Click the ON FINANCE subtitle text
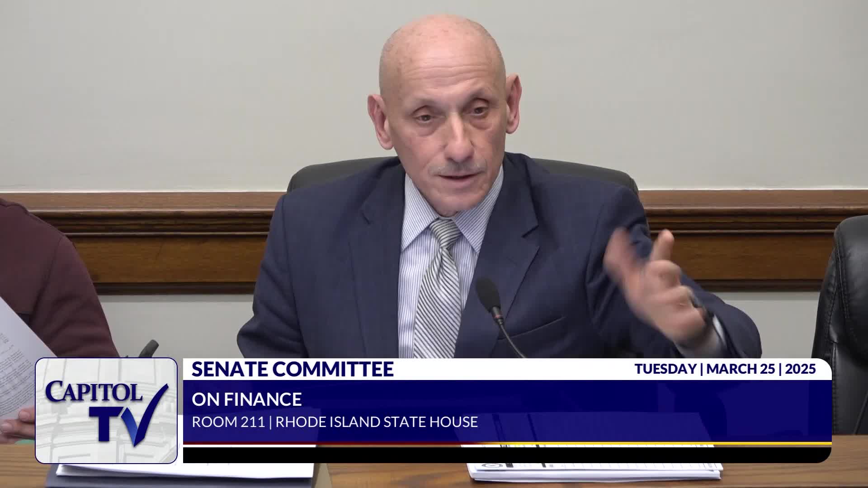 pyautogui.click(x=246, y=399)
